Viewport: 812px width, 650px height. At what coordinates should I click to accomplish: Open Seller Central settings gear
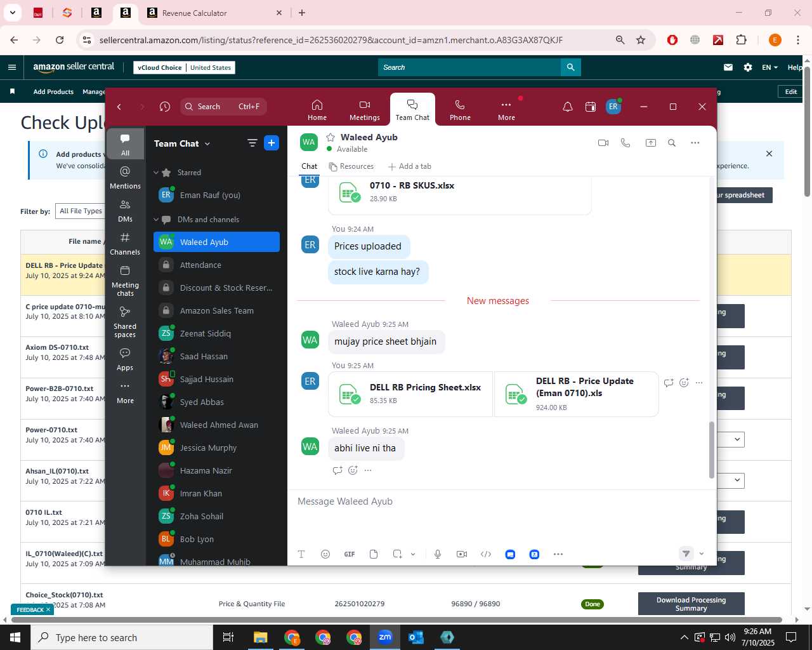pyautogui.click(x=748, y=67)
